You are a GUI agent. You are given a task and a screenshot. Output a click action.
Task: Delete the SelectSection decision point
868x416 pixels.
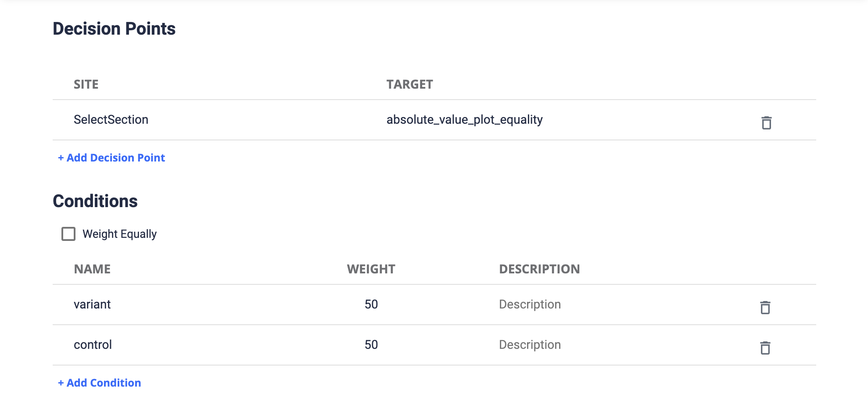click(x=767, y=123)
